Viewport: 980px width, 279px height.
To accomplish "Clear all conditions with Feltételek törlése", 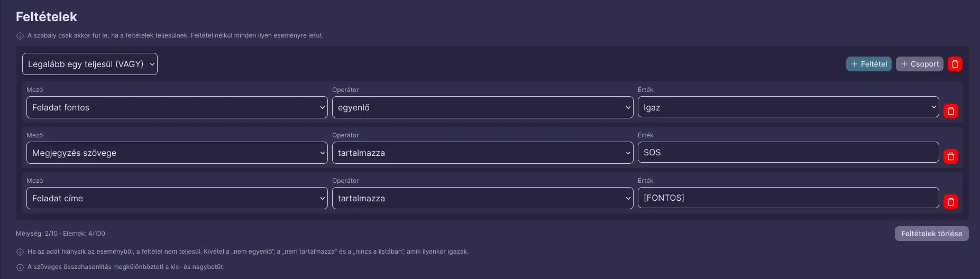I will [931, 234].
